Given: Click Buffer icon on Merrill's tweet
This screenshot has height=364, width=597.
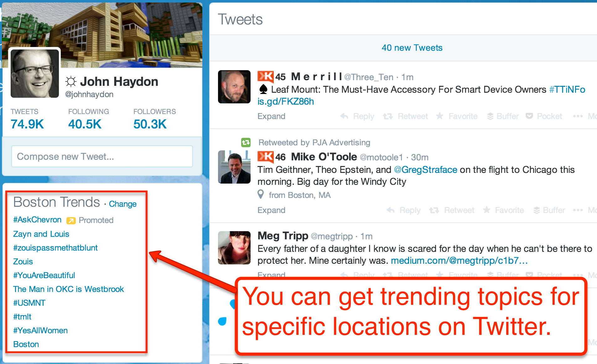Looking at the screenshot, I should (490, 116).
